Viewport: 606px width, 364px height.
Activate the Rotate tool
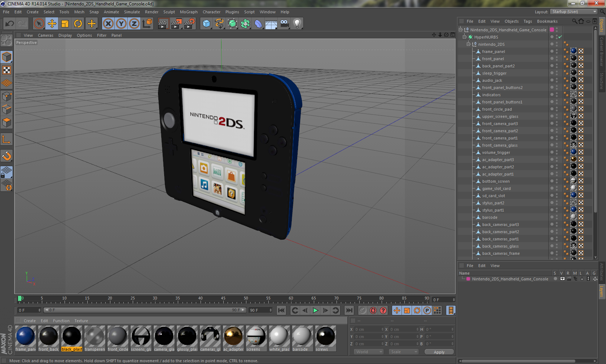coord(78,24)
